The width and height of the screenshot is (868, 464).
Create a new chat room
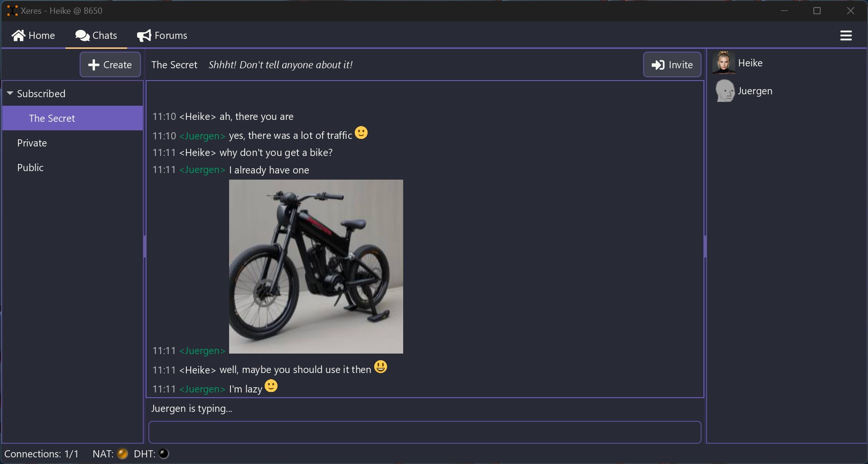[x=110, y=64]
